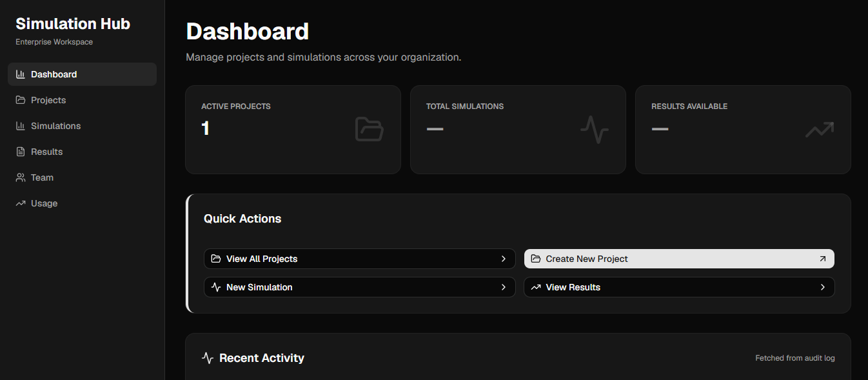Click the Create New Project button
Screen dimensions: 868x380
coord(679,259)
